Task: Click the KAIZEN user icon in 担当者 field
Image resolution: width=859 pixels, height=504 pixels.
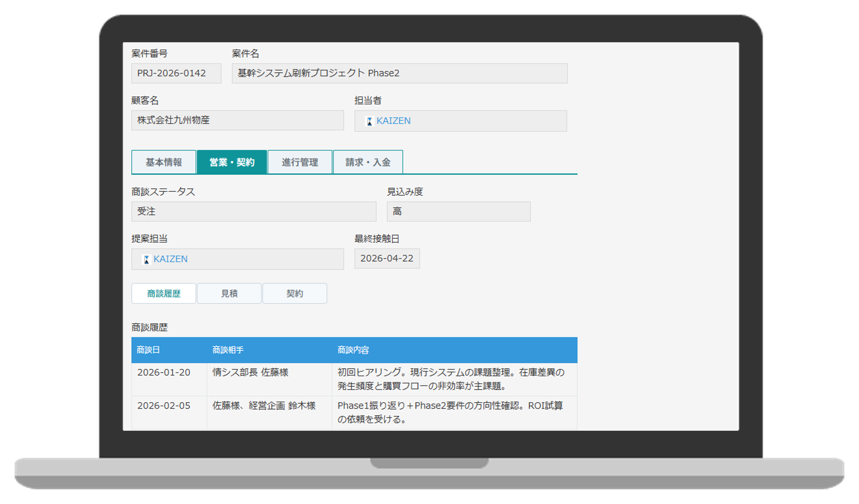Action: tap(369, 121)
